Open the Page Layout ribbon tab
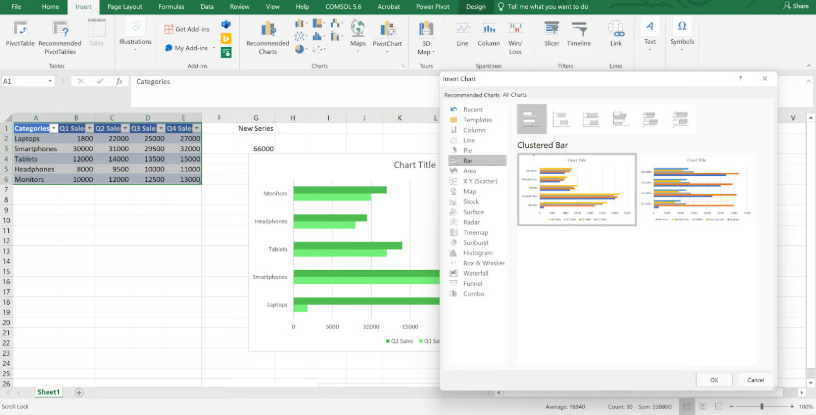This screenshot has height=415, width=816. tap(124, 6)
